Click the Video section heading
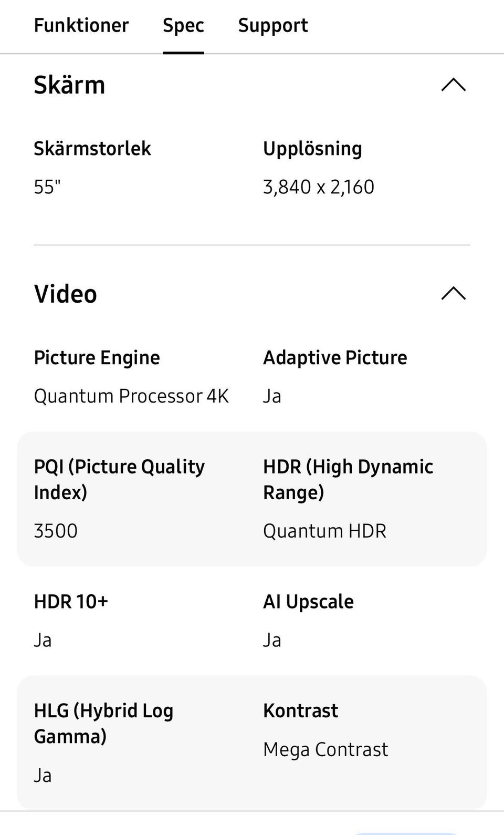Viewport: 504px width, 835px height. coord(66,293)
